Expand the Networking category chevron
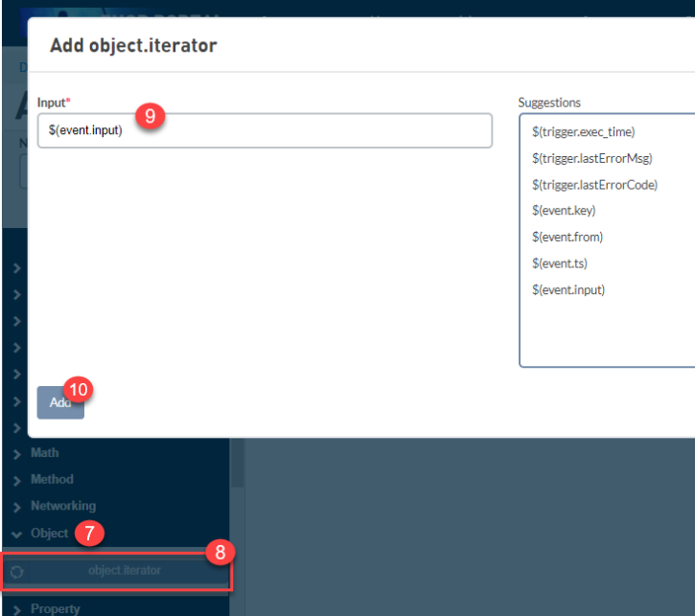695x616 pixels. (17, 508)
